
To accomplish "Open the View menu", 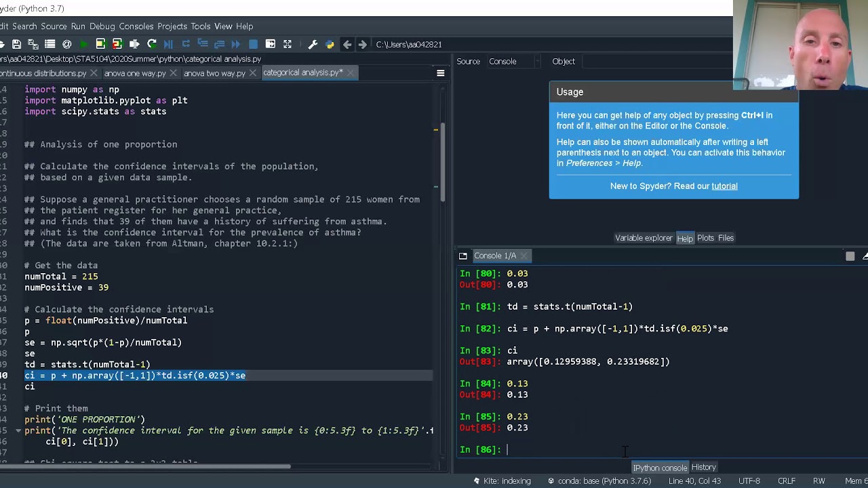I will (223, 26).
